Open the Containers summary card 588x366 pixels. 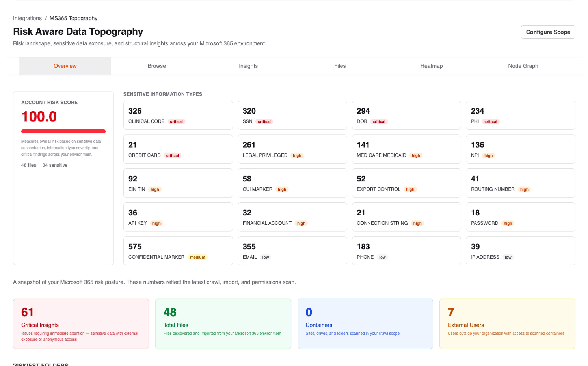(365, 324)
